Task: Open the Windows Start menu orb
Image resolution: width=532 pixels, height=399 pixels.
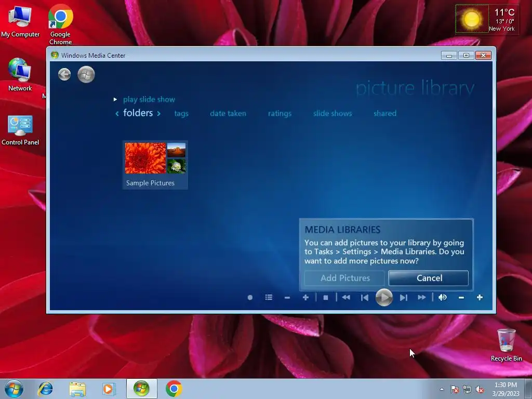Action: (x=14, y=389)
